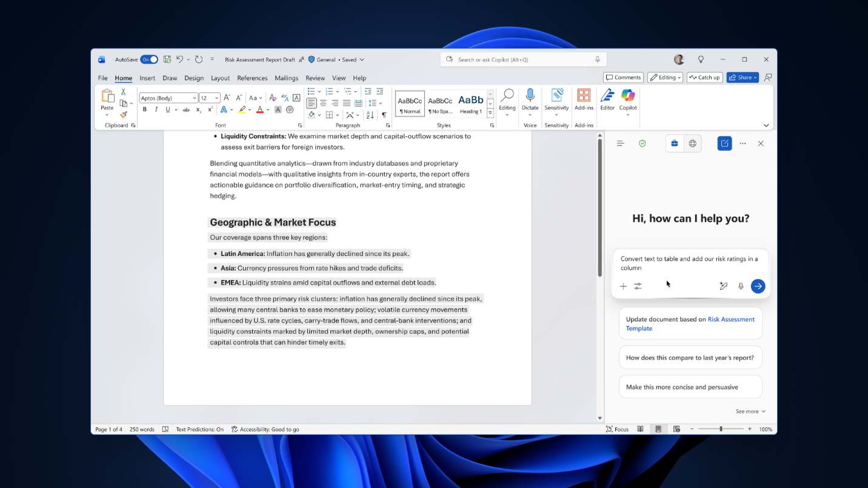This screenshot has width=868, height=488.
Task: Add attachment with plus icon in Copilot
Action: pyautogui.click(x=623, y=286)
